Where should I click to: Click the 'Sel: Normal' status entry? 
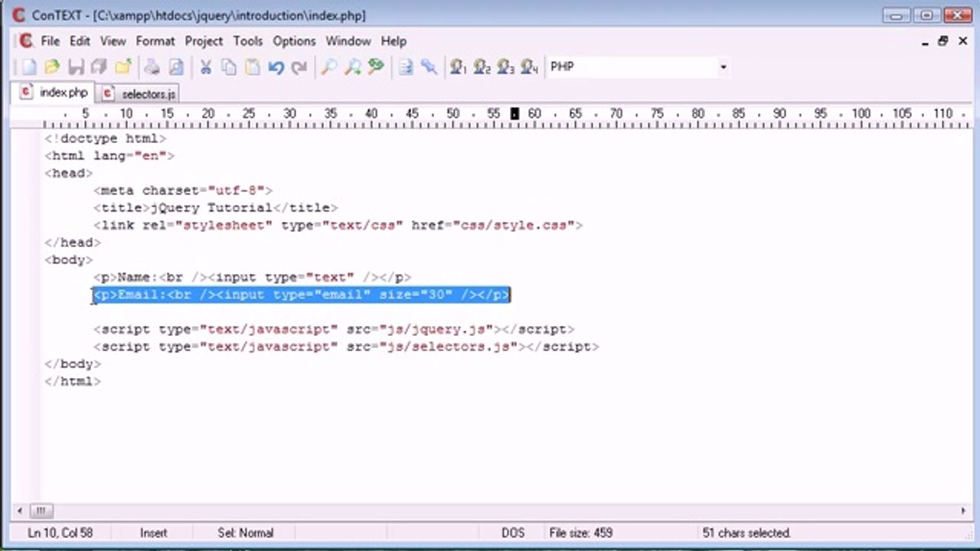click(x=246, y=533)
